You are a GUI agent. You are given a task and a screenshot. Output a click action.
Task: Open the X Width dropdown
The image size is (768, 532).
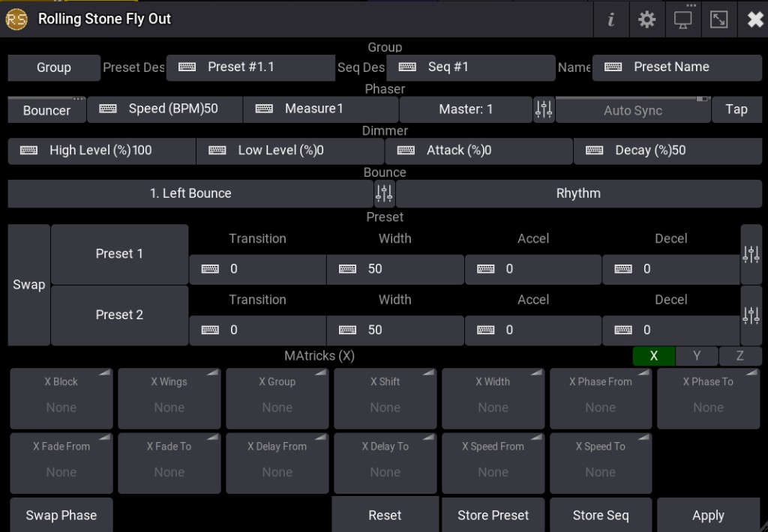(493, 399)
